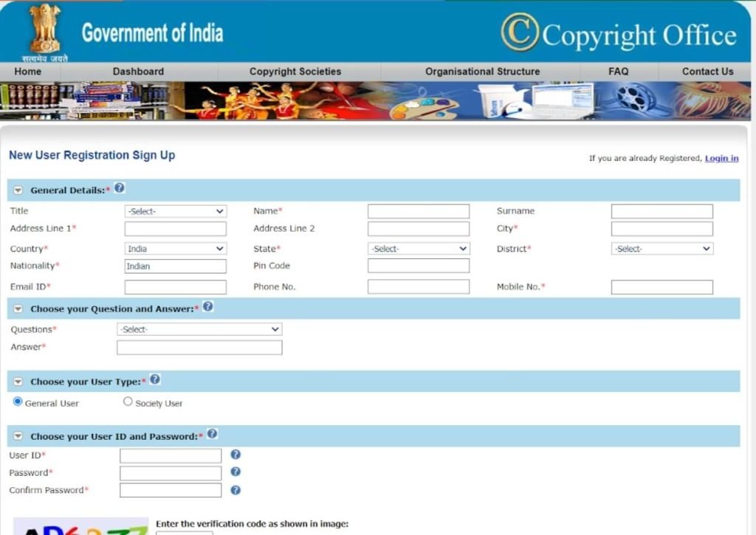The image size is (756, 535).
Task: Open Copyright Societies menu item
Action: pos(295,72)
